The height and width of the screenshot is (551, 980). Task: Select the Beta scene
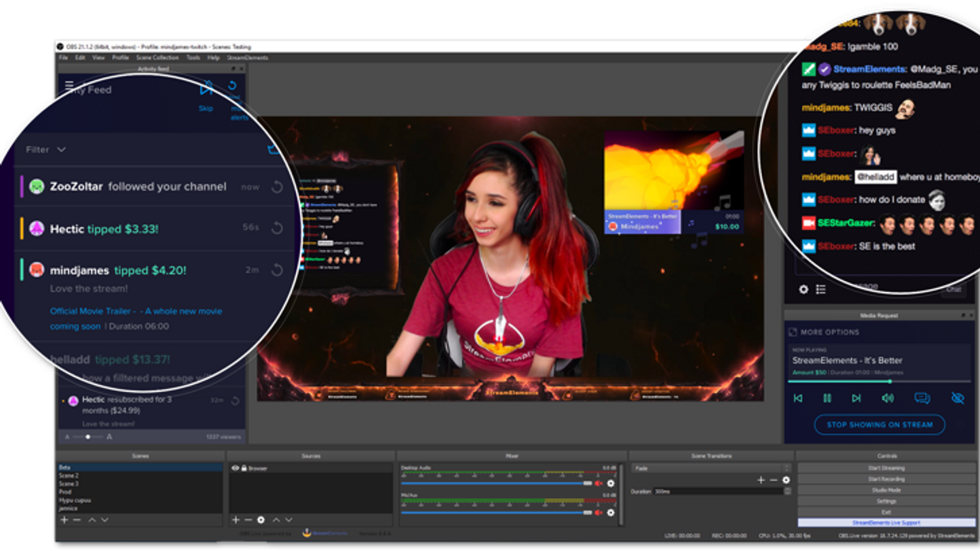140,468
